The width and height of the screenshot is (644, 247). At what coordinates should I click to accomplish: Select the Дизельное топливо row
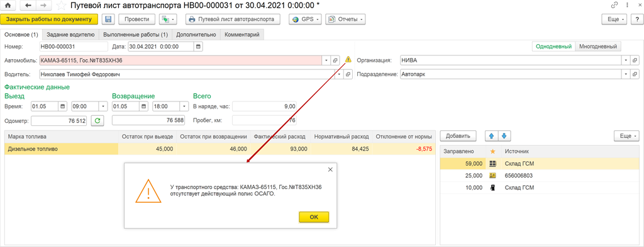[x=219, y=149]
